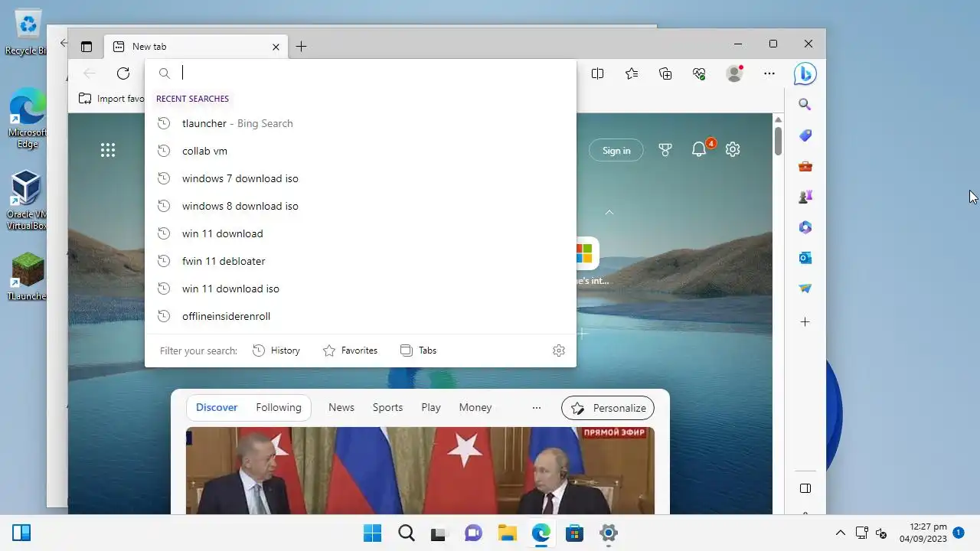Open sidebar Shopping tag icon
980x551 pixels.
(805, 135)
